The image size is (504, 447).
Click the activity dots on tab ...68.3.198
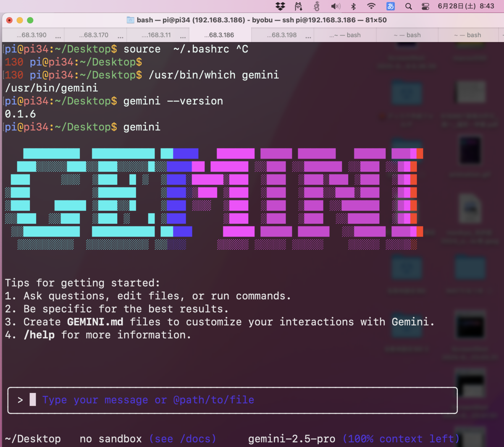click(308, 37)
